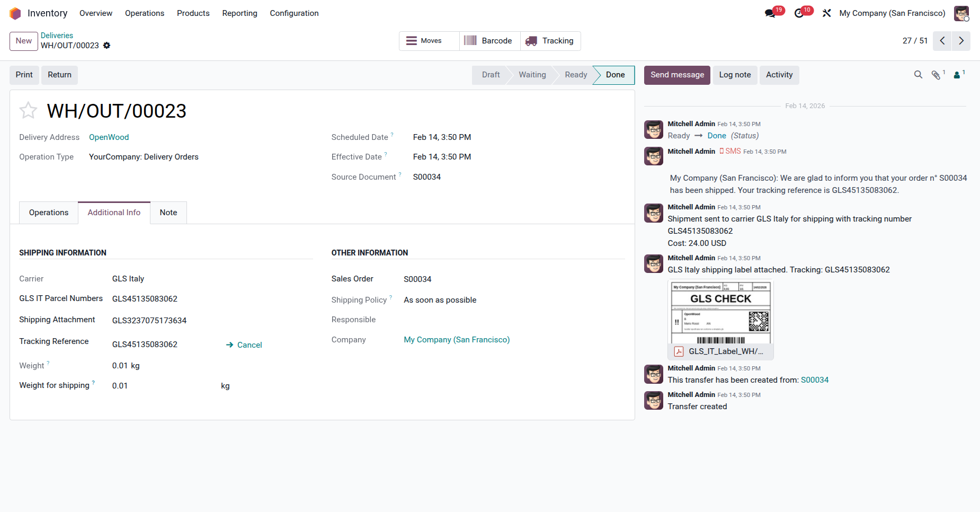This screenshot has width=980, height=512.
Task: Click the Log note button
Action: 735,75
